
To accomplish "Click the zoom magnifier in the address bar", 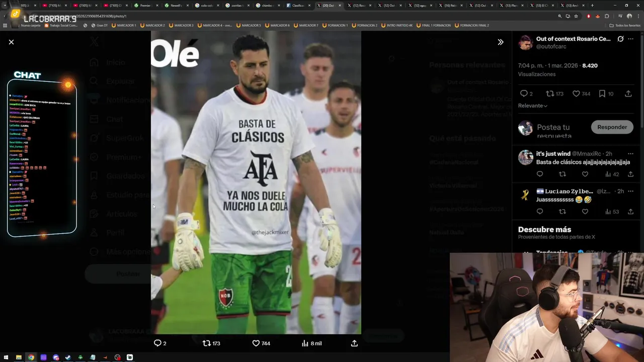I will click(x=559, y=16).
